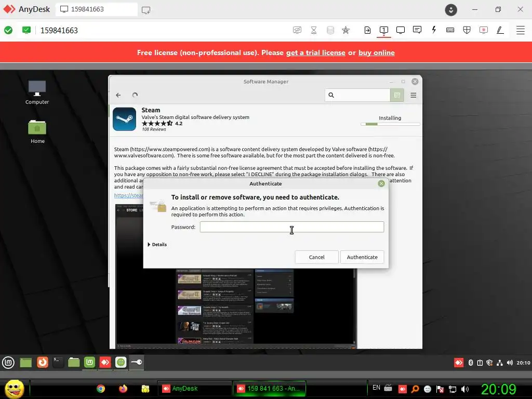Switch to authentication key window in panel

tap(137, 362)
